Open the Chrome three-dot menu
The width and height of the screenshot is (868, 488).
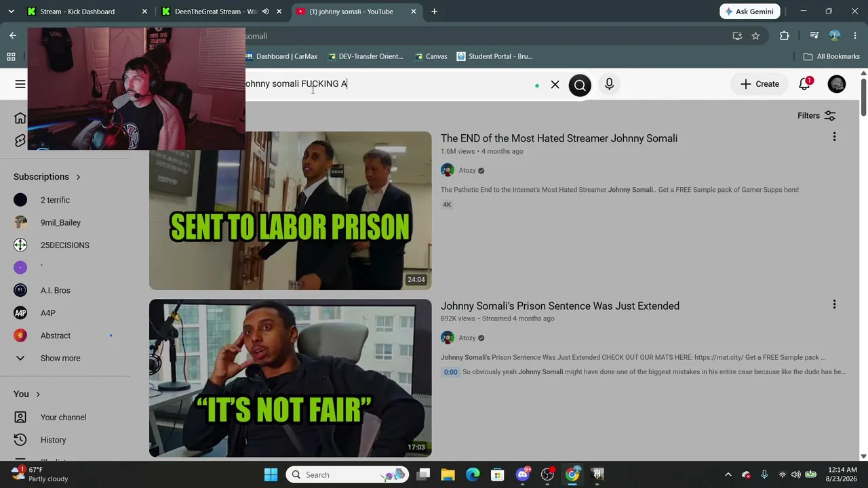point(855,36)
